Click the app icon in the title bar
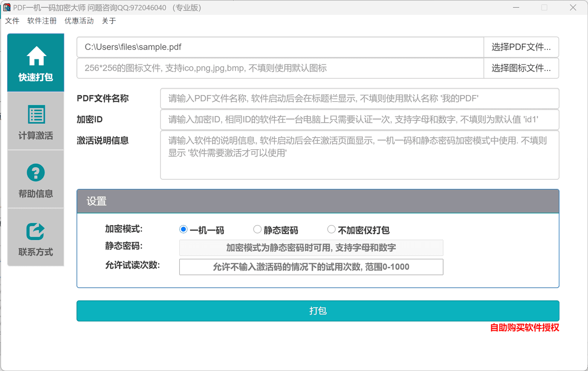Image resolution: width=588 pixels, height=371 pixels. coord(6,7)
